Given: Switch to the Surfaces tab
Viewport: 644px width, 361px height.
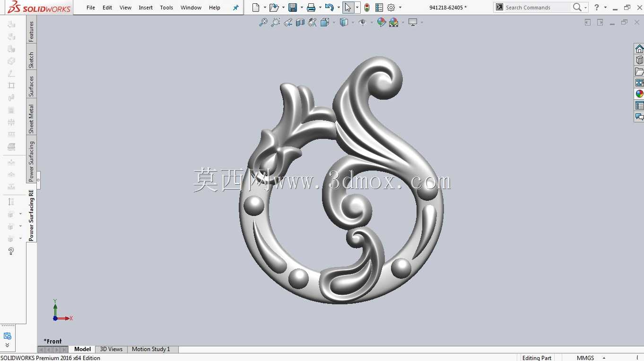Looking at the screenshot, I should pyautogui.click(x=32, y=86).
